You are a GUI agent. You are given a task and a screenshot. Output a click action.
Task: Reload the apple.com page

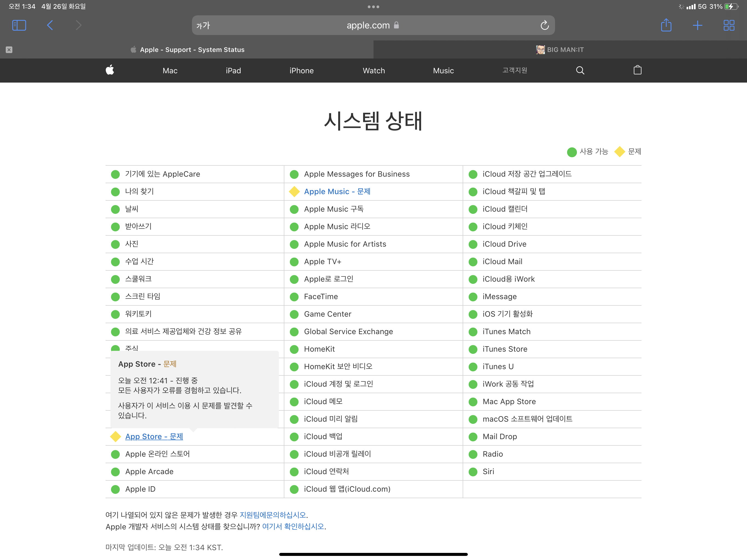544,25
